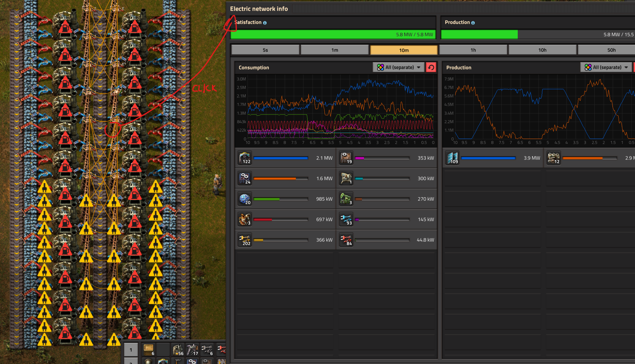This screenshot has width=635, height=364.
Task: Click the '353 kW' consumption value
Action: [x=426, y=158]
